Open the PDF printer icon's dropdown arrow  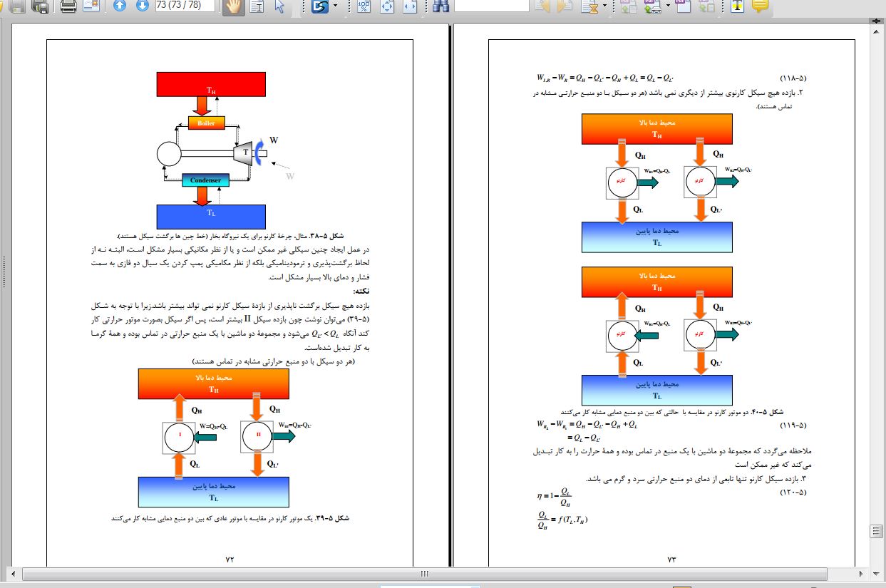pos(668,7)
